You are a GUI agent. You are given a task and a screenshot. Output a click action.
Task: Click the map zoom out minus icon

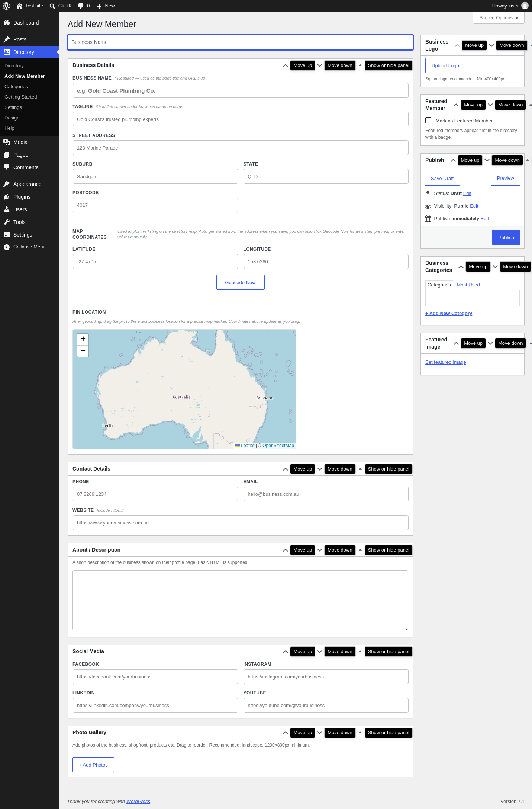[83, 351]
